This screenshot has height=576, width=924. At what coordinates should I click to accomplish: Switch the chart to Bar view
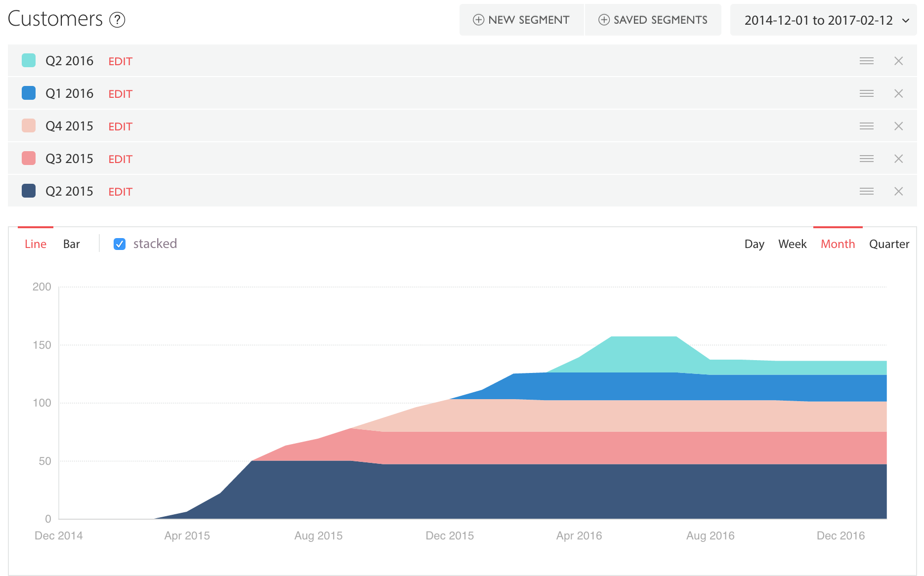pyautogui.click(x=72, y=244)
